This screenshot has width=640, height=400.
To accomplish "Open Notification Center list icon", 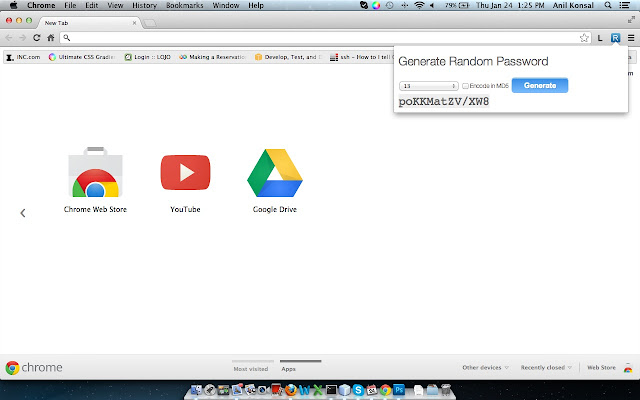I will pos(624,5).
